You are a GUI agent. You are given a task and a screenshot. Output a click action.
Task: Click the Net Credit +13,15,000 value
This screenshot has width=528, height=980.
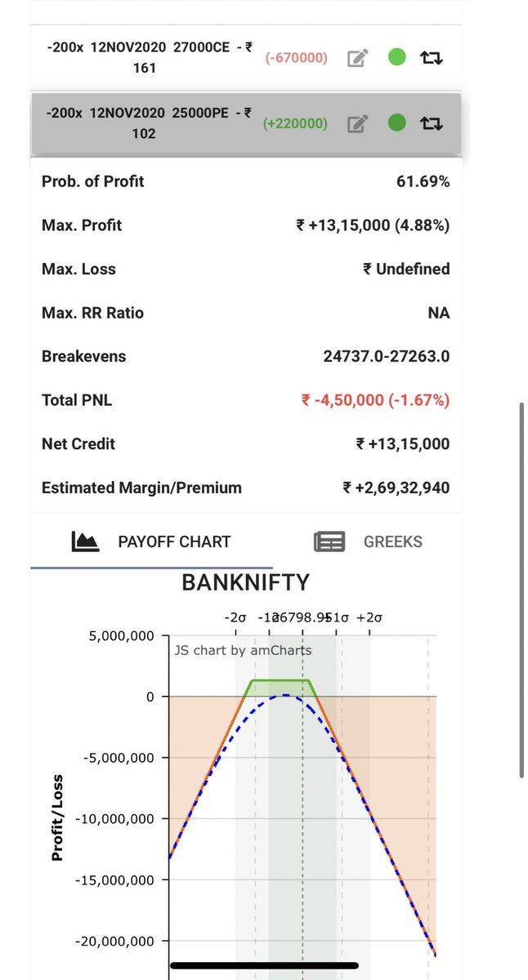(403, 444)
